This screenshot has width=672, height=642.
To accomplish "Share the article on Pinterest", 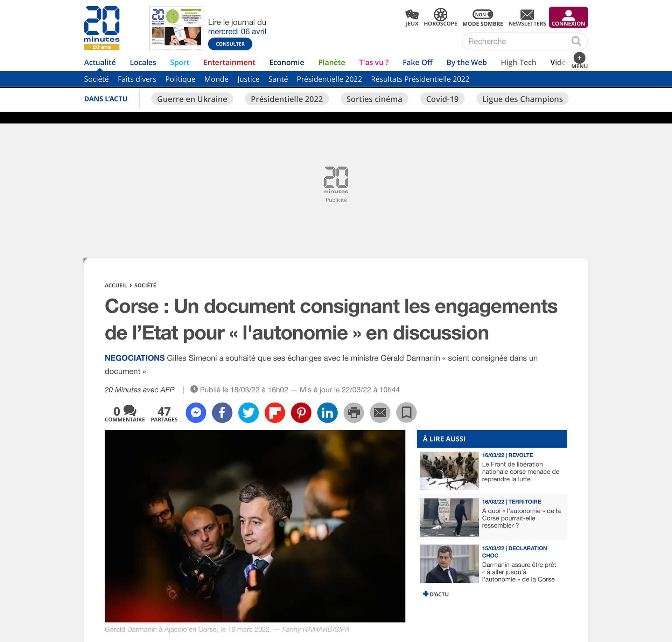I will point(301,413).
